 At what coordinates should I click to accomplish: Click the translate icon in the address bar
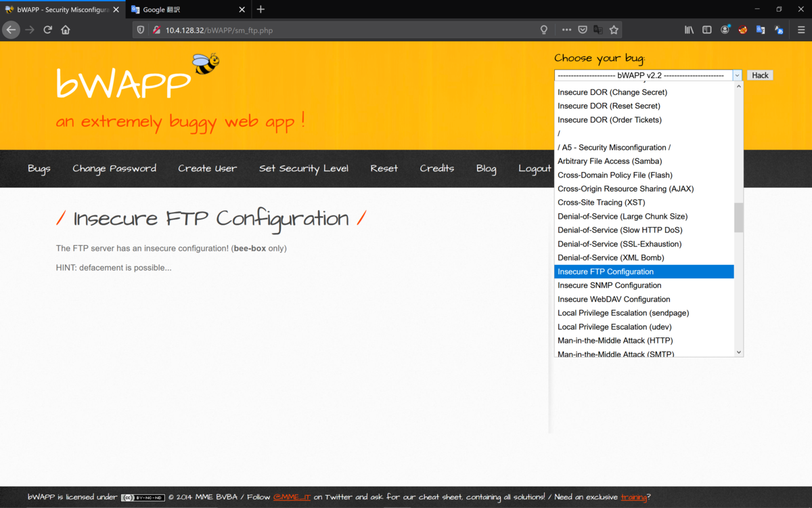598,30
